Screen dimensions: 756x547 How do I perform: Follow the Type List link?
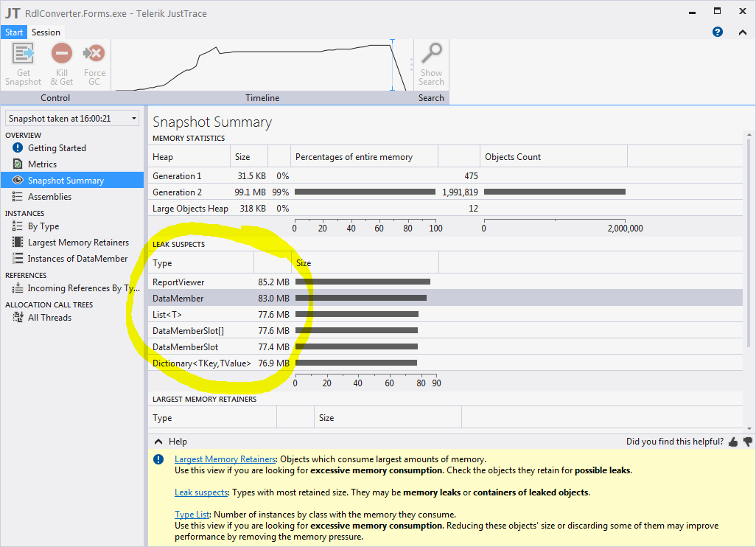pyautogui.click(x=192, y=515)
